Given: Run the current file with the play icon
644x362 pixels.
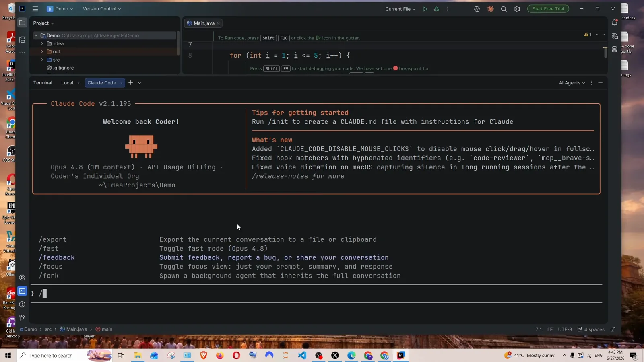Looking at the screenshot, I should (x=425, y=9).
